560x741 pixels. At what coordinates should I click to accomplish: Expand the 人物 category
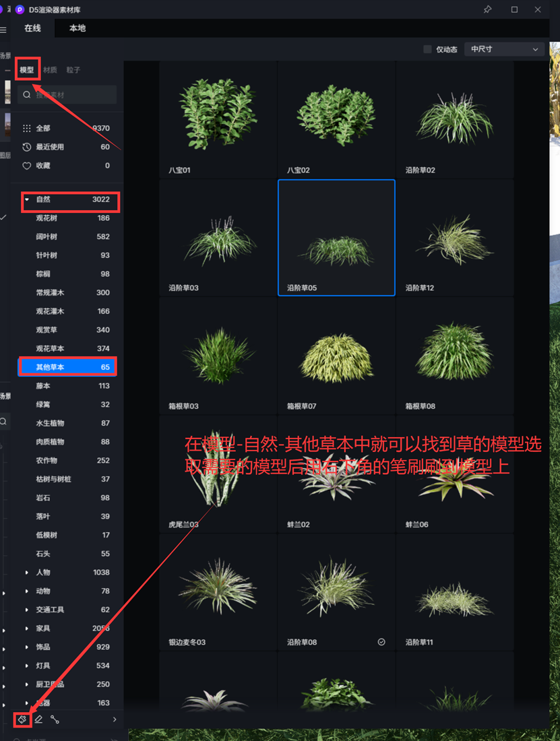click(x=26, y=573)
